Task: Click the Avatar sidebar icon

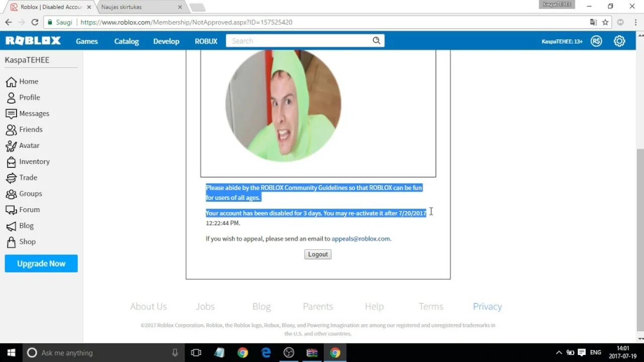Action: click(11, 146)
